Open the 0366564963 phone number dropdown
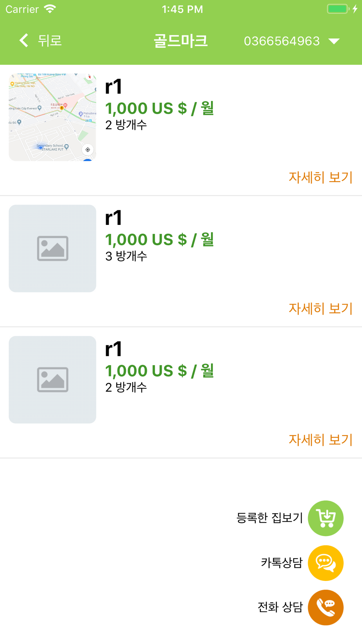362x644 pixels. [282, 41]
